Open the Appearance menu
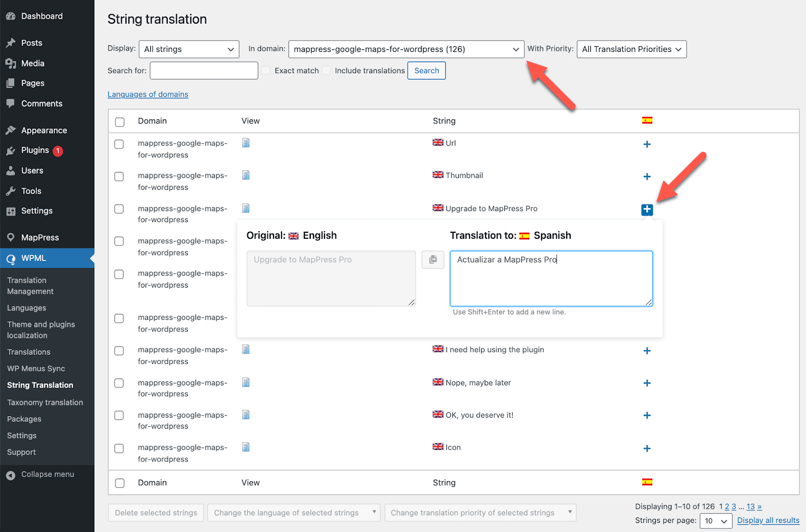Viewport: 806px width, 532px height. [x=44, y=130]
